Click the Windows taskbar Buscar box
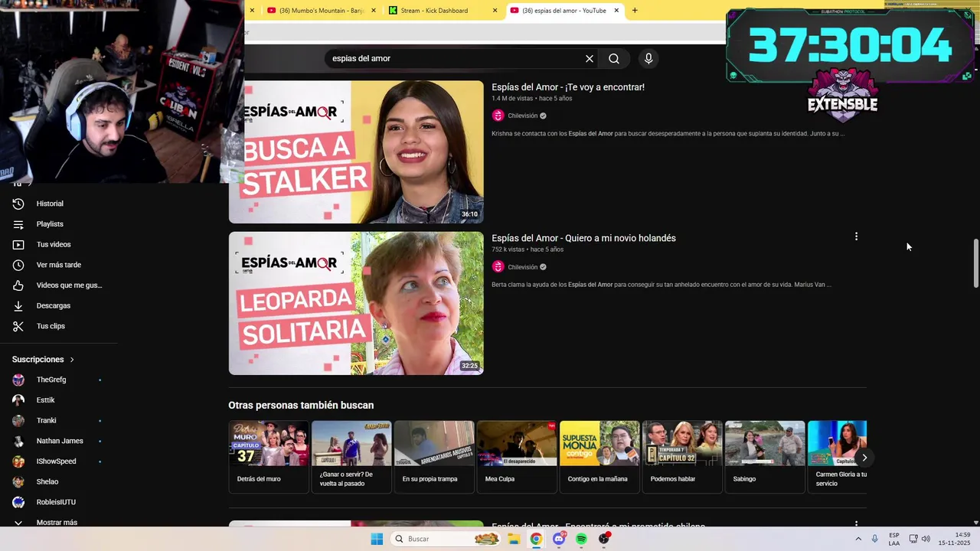 (446, 539)
